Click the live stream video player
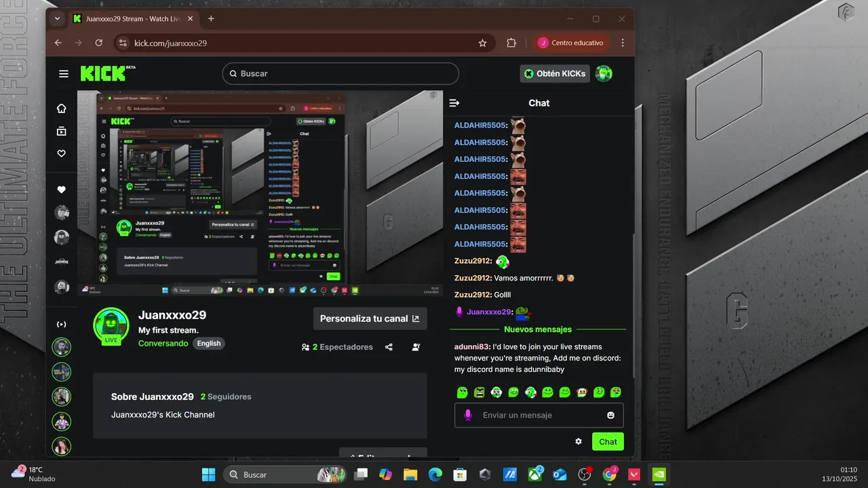Screen dimensions: 868x488 (260, 193)
